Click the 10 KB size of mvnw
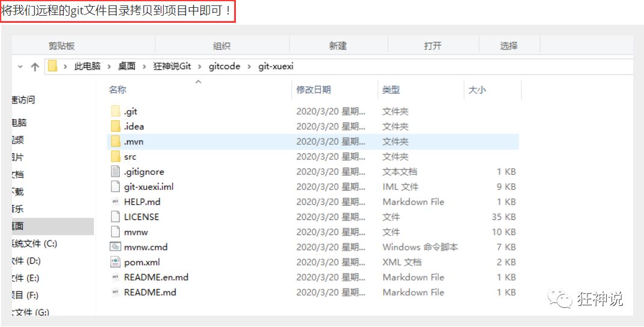644x327 pixels. pyautogui.click(x=504, y=232)
